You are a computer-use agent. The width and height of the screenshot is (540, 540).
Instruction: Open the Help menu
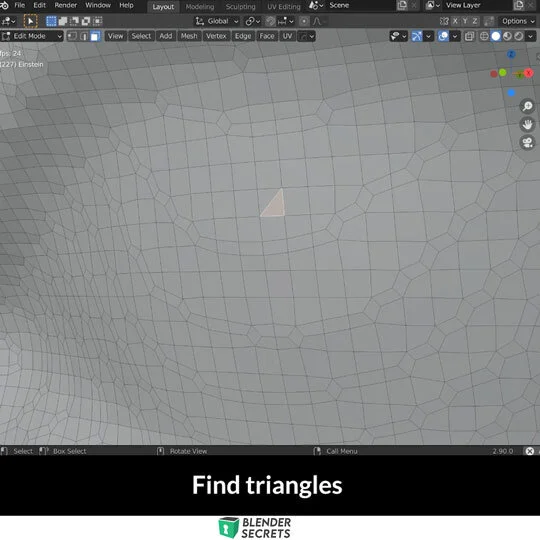(x=126, y=5)
